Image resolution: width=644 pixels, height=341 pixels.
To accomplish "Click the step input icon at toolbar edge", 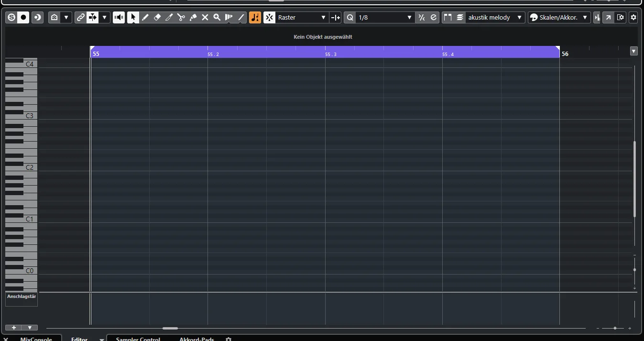I will click(597, 18).
